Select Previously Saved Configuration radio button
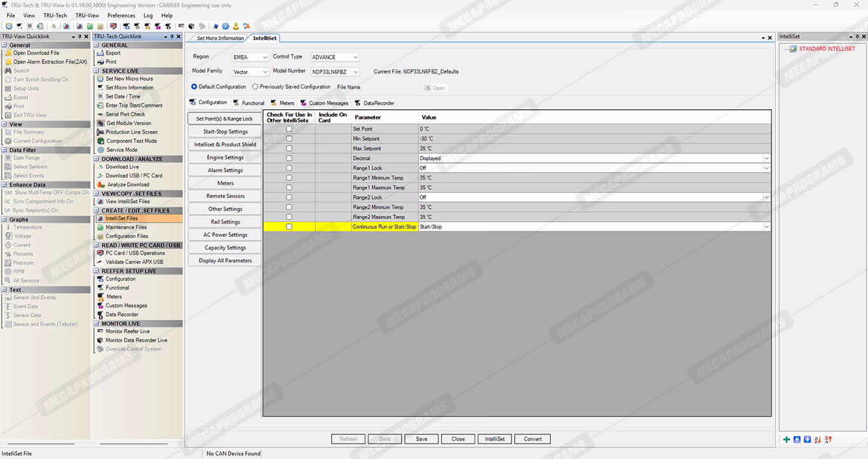868x459 pixels. (x=255, y=87)
